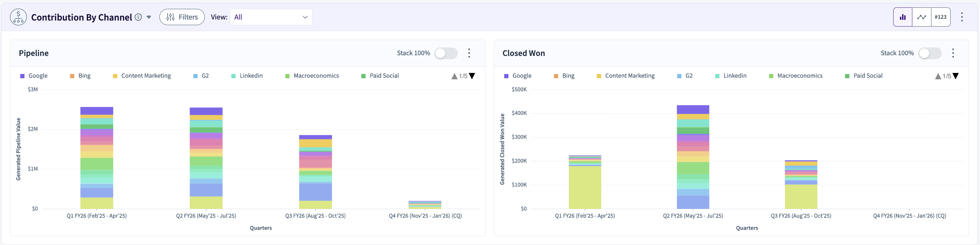The width and height of the screenshot is (980, 245).
Task: Switch to line chart view
Action: coord(922,17)
